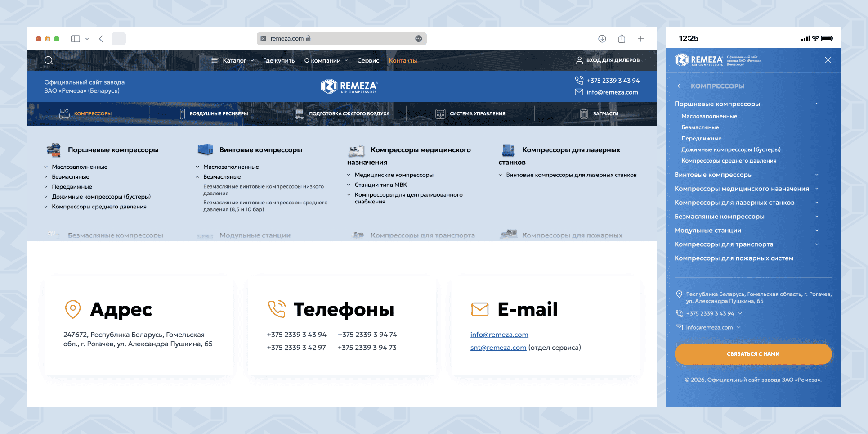868x434 pixels.
Task: Click the page options ellipsis in address bar
Action: click(x=419, y=39)
